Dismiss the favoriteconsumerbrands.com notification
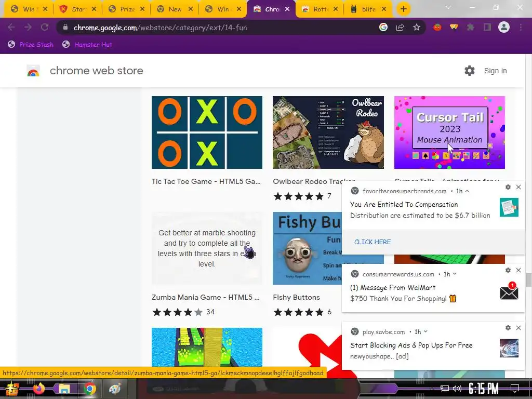 518,187
